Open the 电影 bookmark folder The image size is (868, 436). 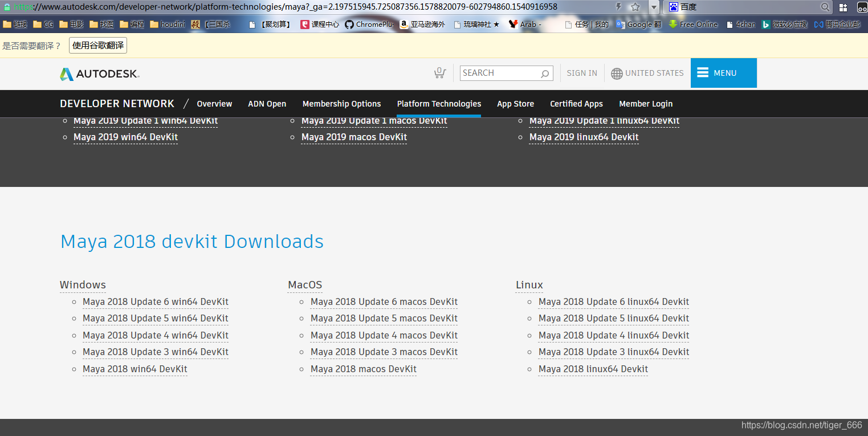click(71, 25)
